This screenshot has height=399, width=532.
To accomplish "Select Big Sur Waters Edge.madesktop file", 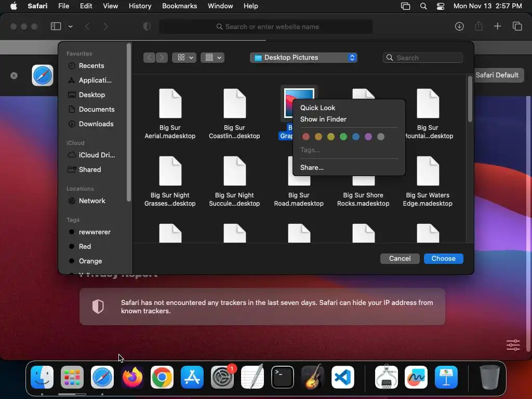I will (428, 181).
